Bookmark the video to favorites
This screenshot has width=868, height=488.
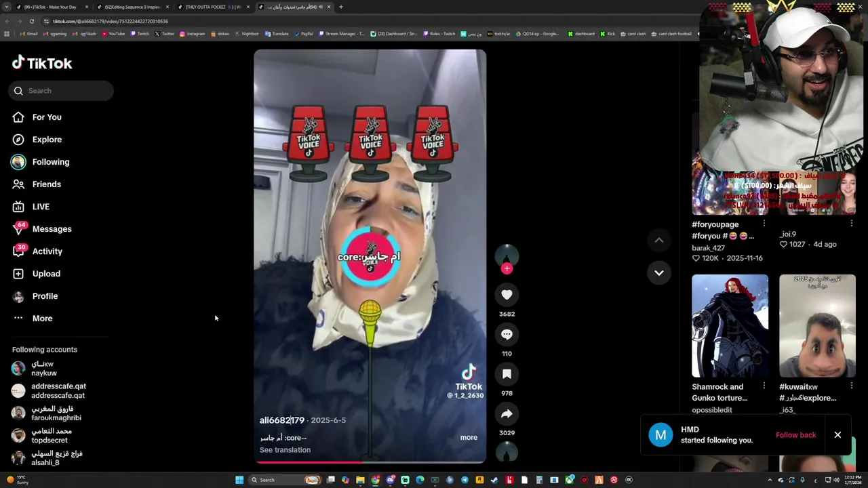507,374
